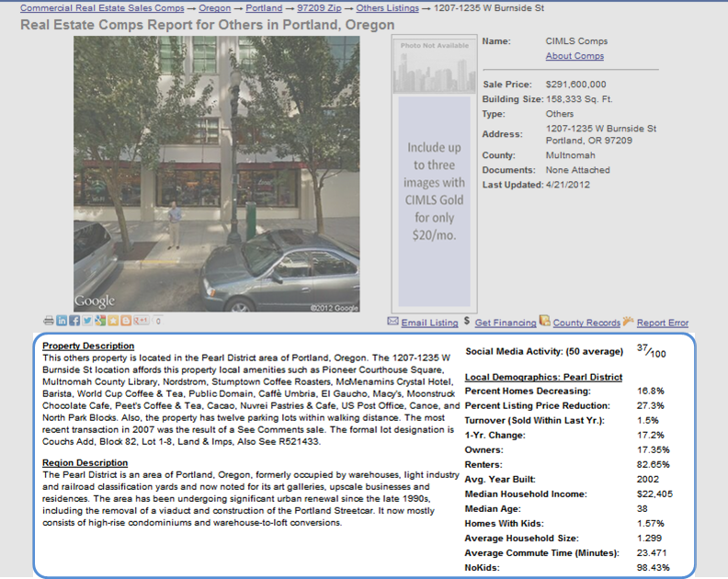Open the 97209 Zip breadcrumb link
728x579 pixels.
coord(319,8)
